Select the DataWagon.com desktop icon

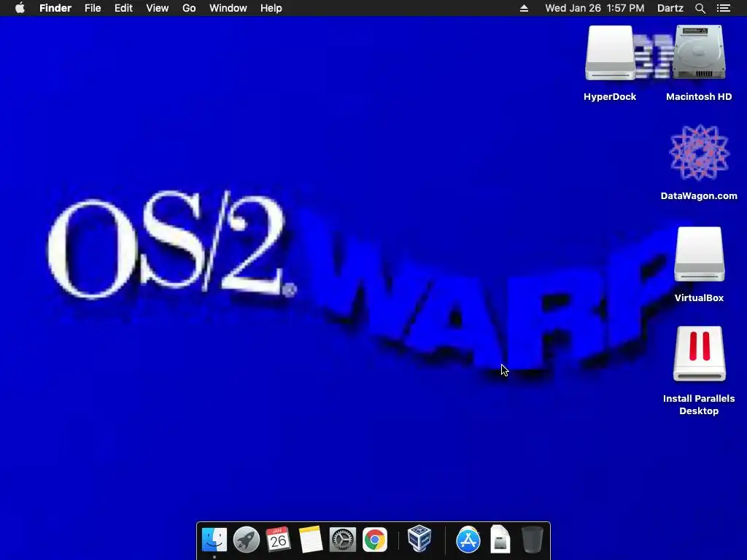point(699,152)
